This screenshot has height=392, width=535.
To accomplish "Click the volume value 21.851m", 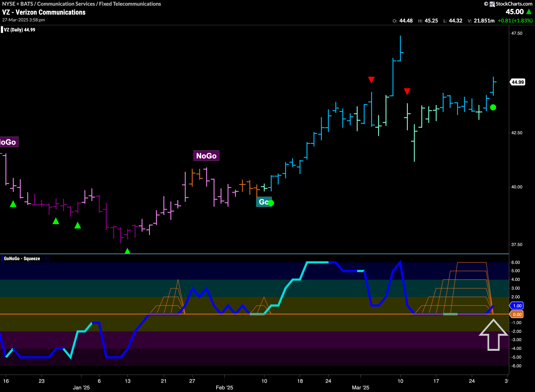I will click(x=484, y=21).
